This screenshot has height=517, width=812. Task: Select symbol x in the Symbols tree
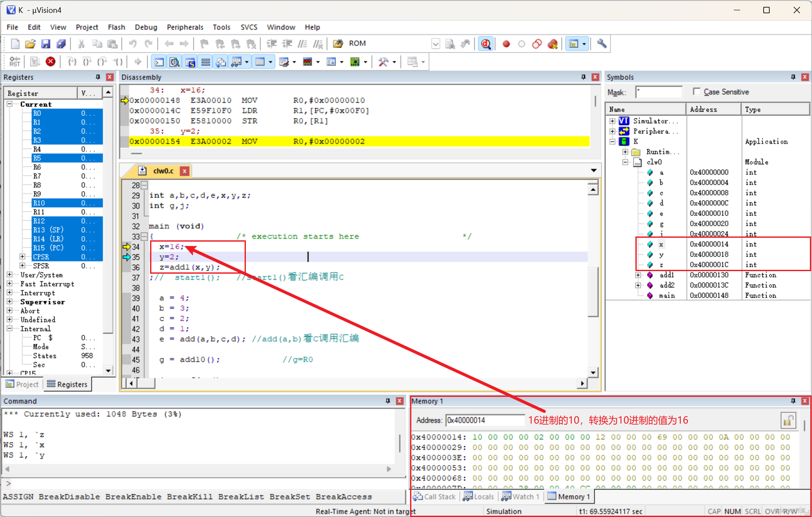(661, 244)
